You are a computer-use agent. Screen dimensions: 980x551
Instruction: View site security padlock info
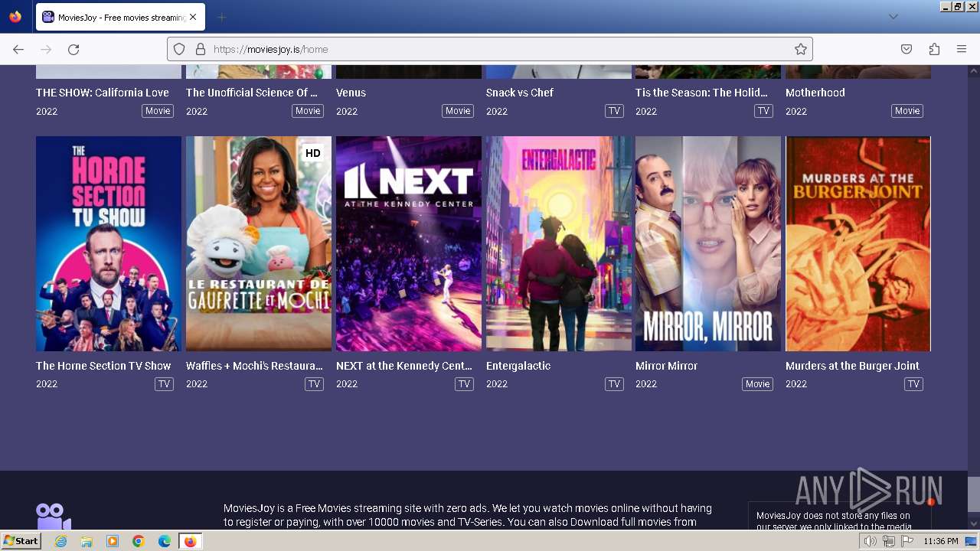pyautogui.click(x=201, y=49)
